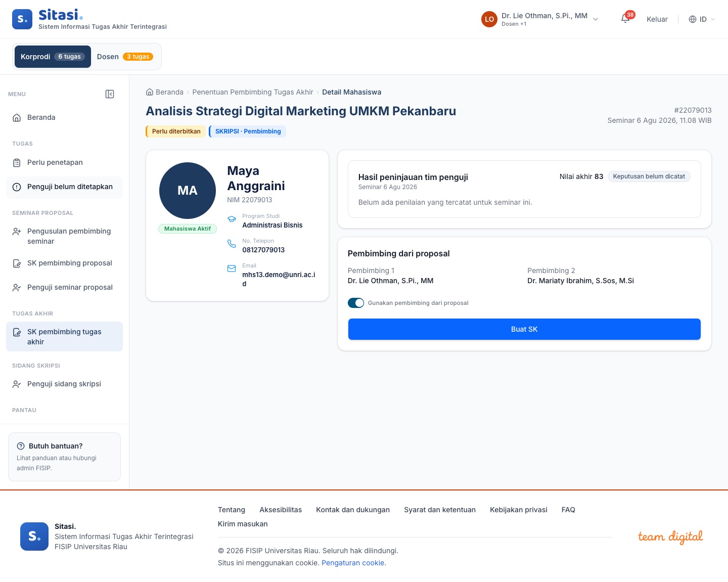Image resolution: width=728 pixels, height=582 pixels.
Task: Switch to the Dosen role tab
Action: click(125, 57)
